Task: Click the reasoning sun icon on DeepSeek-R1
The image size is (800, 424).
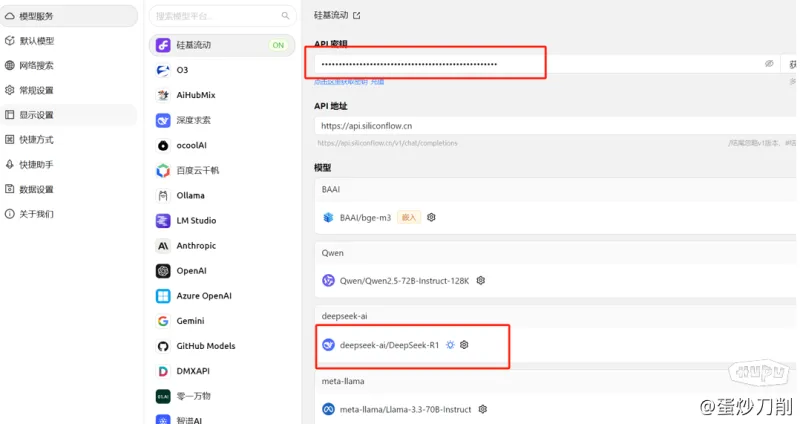Action: (450, 345)
